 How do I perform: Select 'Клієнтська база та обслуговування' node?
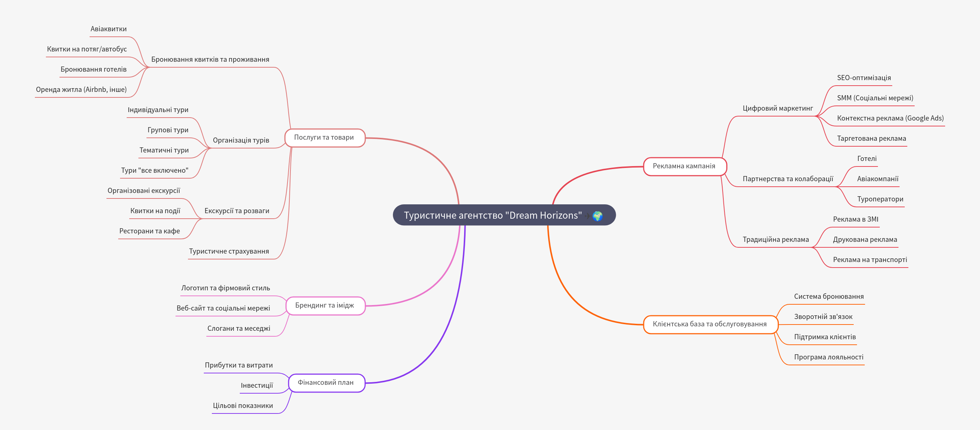[710, 324]
